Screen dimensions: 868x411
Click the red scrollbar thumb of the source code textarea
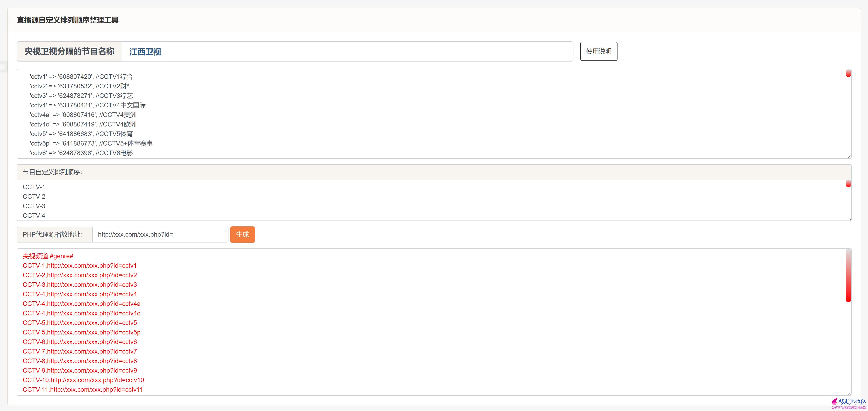point(848,73)
